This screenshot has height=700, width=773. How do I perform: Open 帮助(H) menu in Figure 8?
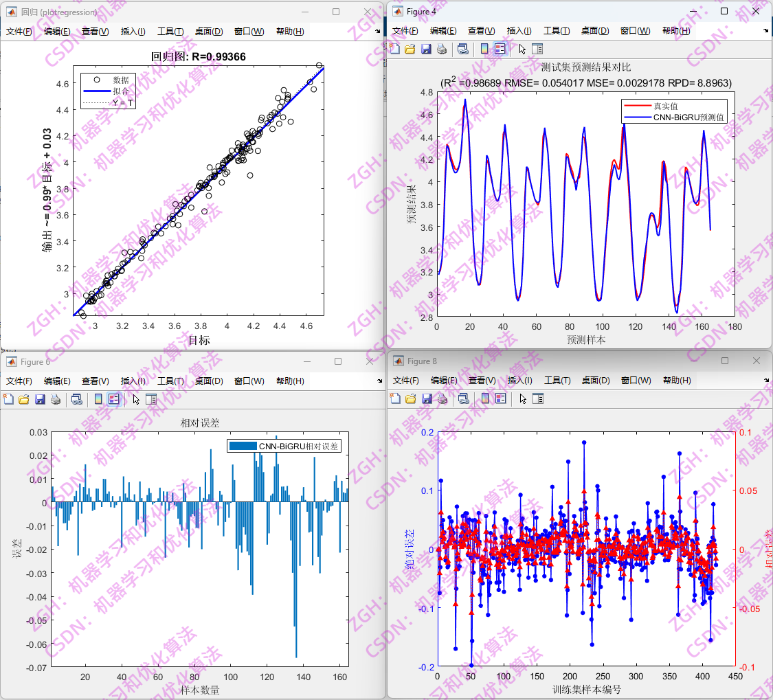click(x=677, y=381)
